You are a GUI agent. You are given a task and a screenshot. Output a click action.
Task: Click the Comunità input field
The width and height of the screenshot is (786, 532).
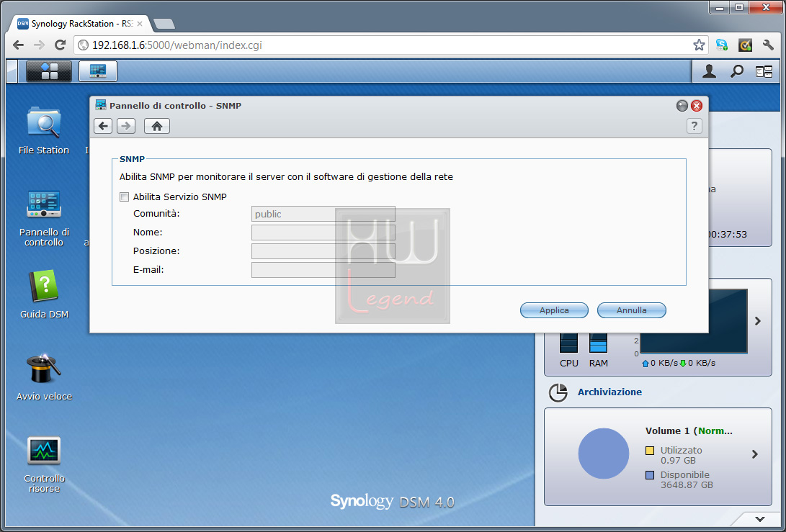pyautogui.click(x=323, y=214)
